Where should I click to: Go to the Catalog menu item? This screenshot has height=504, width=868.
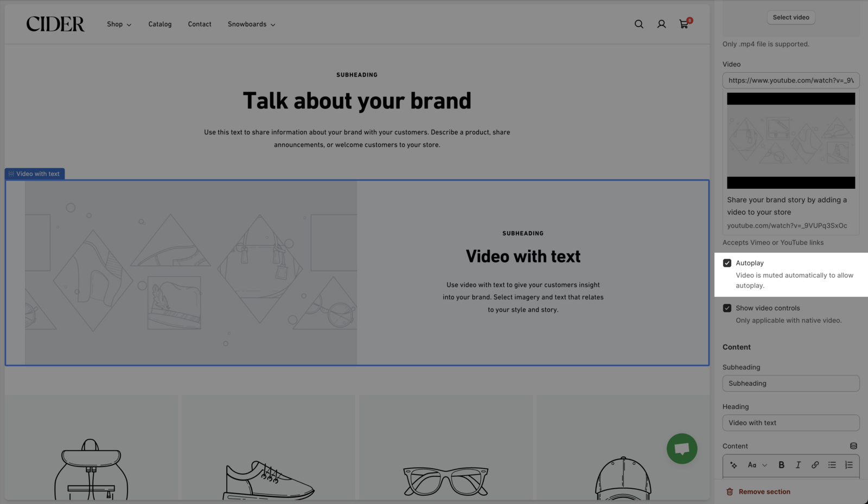pos(160,24)
